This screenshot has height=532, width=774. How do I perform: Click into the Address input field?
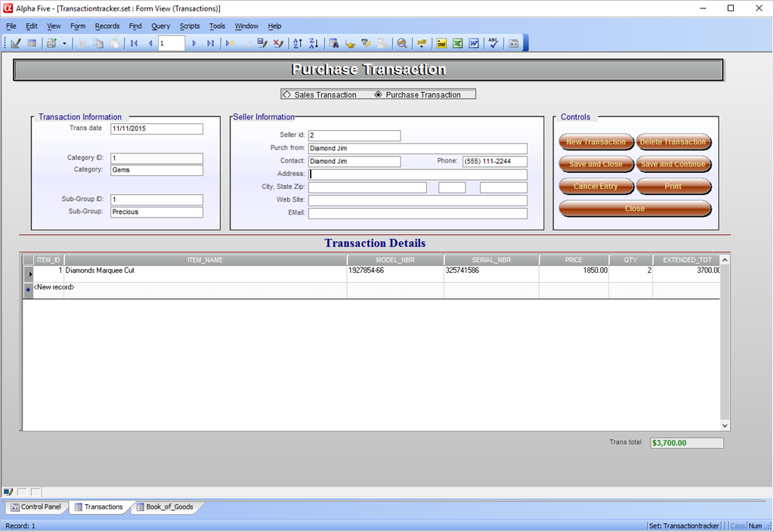[x=417, y=174]
